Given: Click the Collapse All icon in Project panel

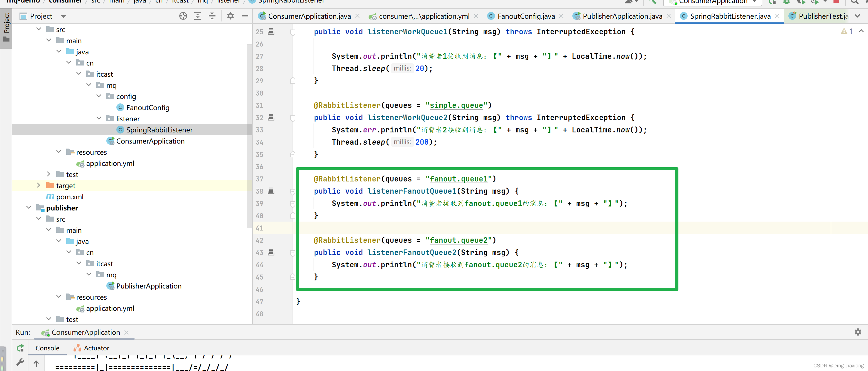Looking at the screenshot, I should [212, 16].
